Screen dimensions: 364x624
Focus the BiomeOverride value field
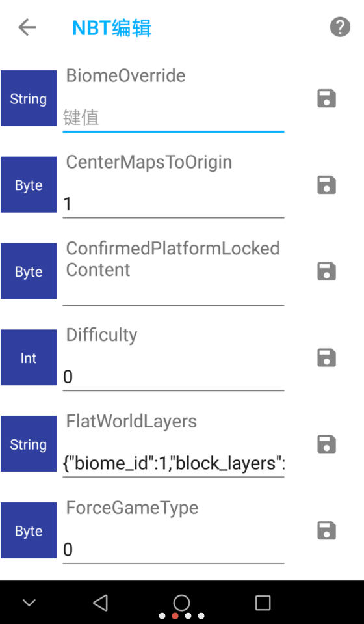point(174,118)
